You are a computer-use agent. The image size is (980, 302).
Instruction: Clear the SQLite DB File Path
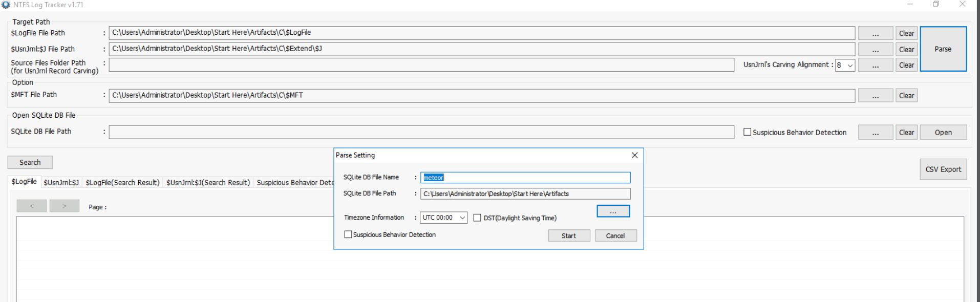[906, 133]
